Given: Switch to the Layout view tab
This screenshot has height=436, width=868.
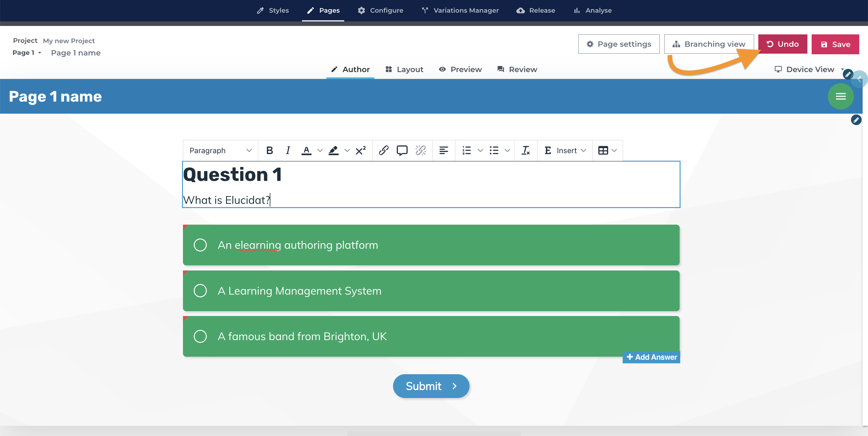Looking at the screenshot, I should [x=404, y=69].
